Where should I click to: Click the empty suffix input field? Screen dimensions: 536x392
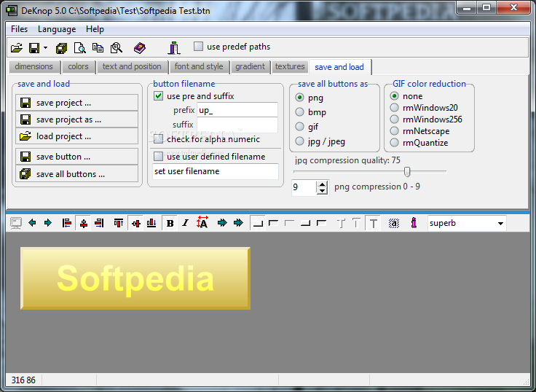[x=237, y=125]
